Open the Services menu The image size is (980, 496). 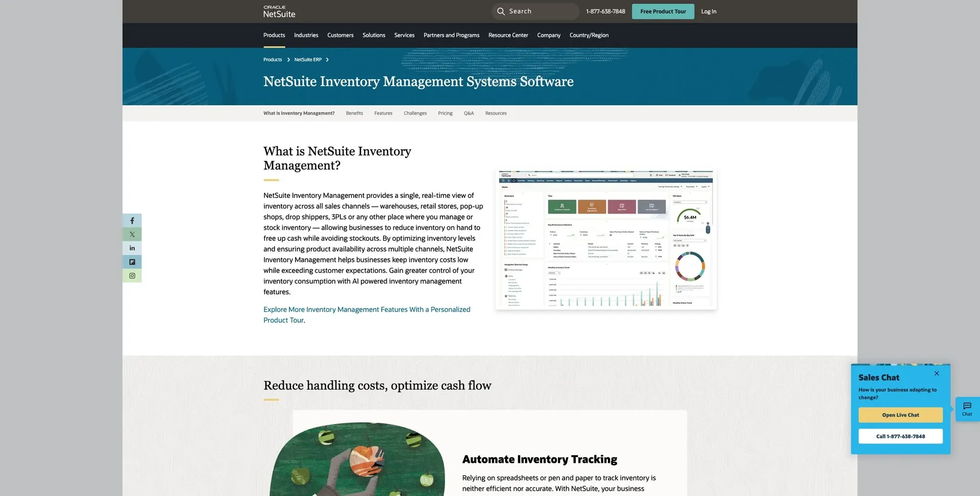pyautogui.click(x=404, y=35)
